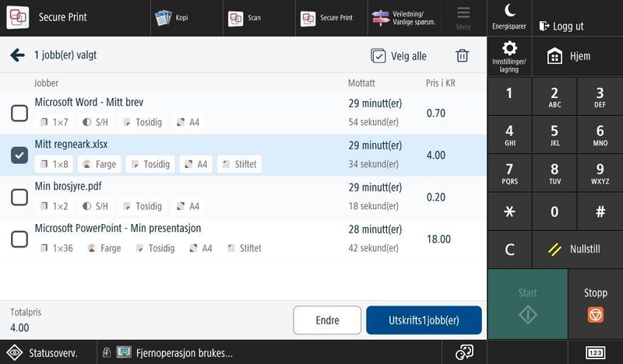Open Veiledning/Vanlige spørsm. guide

[404, 18]
